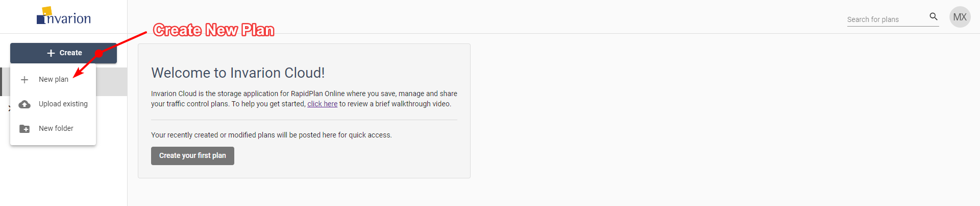Click the magnifying glass search icon
Image resolution: width=980 pixels, height=206 pixels.
(934, 16)
